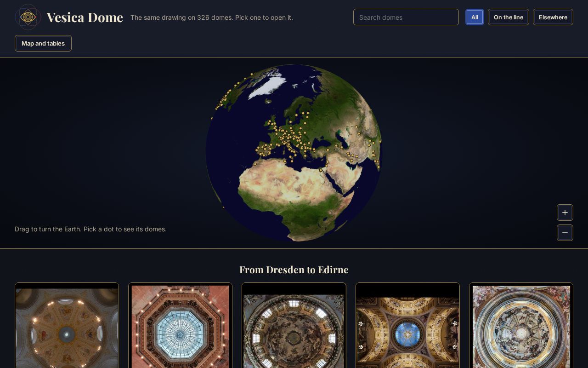Open the Vesica Dome title link

click(85, 17)
